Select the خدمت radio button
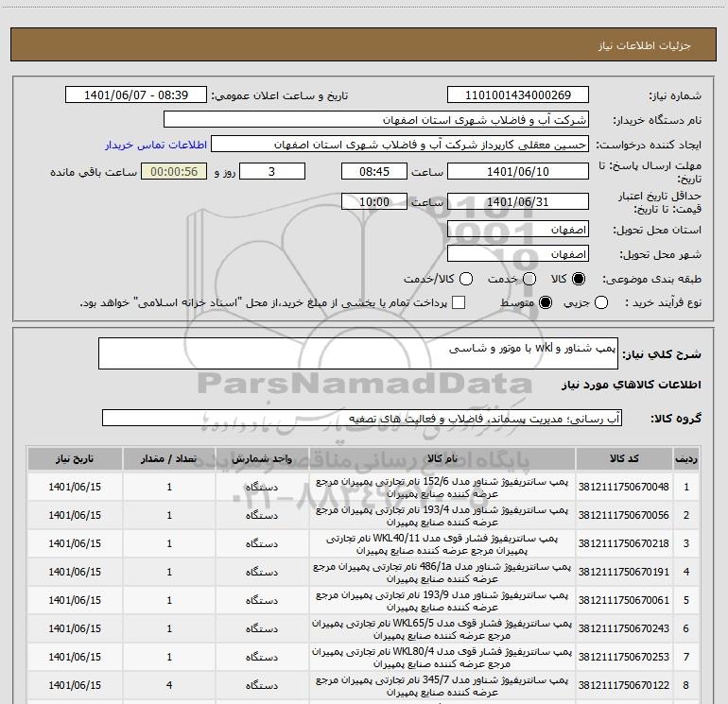Image resolution: width=728 pixels, height=704 pixels. 529,279
